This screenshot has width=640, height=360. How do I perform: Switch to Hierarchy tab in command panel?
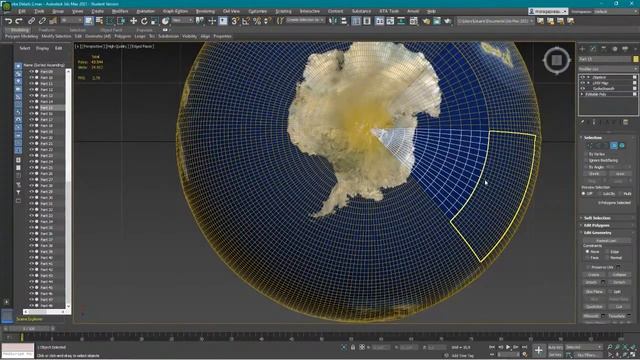[x=604, y=49]
